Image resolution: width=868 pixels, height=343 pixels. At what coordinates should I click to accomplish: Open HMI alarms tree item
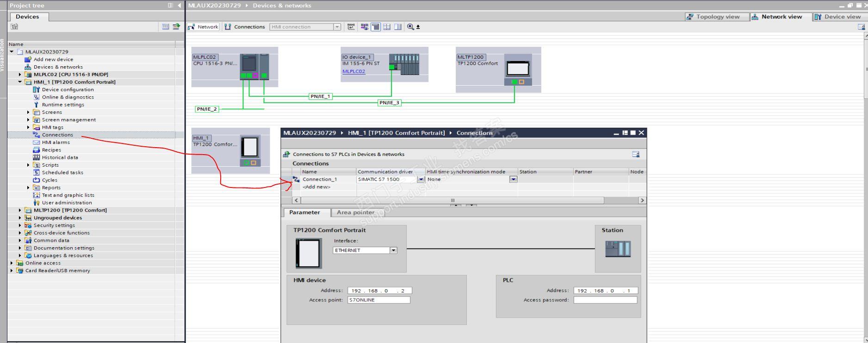56,142
